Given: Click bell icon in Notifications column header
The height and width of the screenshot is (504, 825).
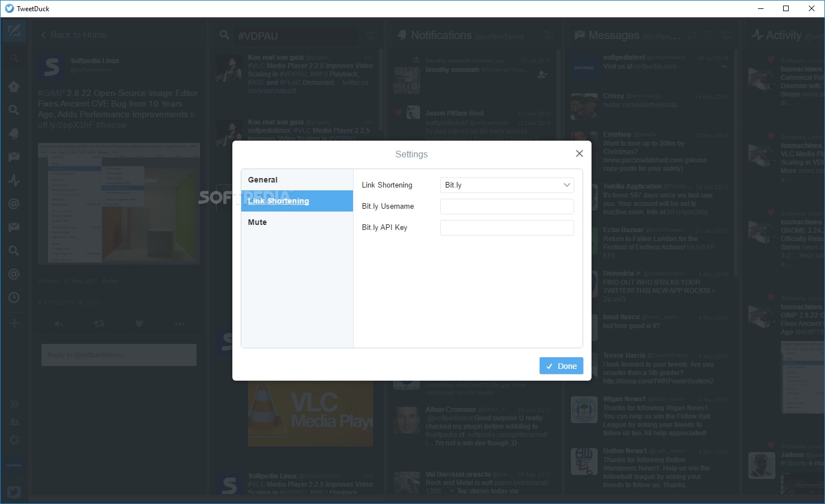Looking at the screenshot, I should click(402, 35).
